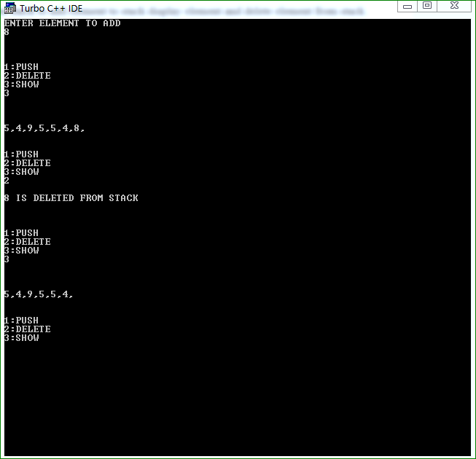Select the final '3:SHOW' option at the output's end

[x=22, y=337]
